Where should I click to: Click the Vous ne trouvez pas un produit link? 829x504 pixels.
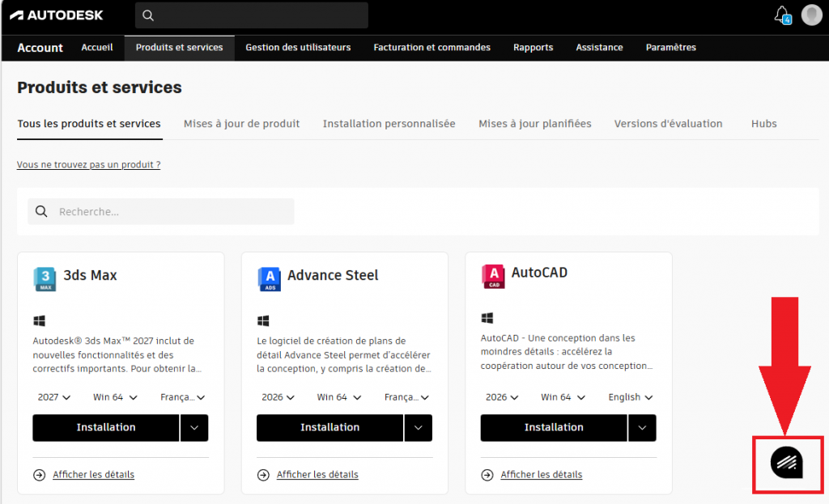[88, 164]
